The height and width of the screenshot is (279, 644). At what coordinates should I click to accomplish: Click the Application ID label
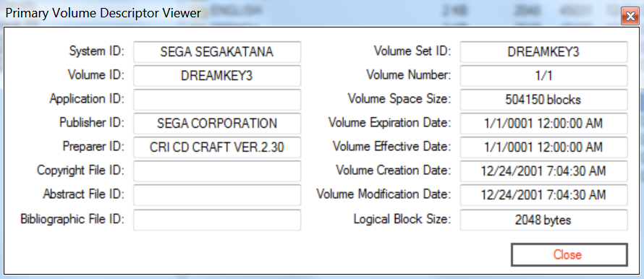tap(87, 99)
